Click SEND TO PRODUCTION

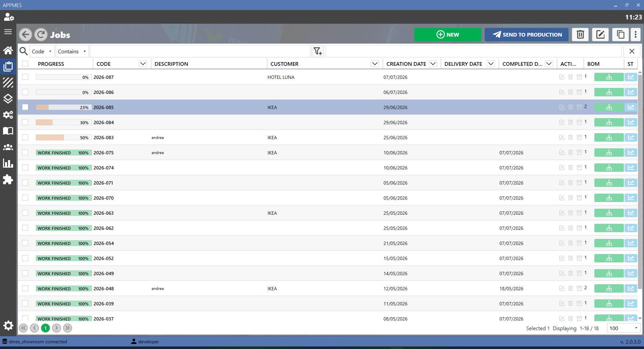tap(527, 35)
